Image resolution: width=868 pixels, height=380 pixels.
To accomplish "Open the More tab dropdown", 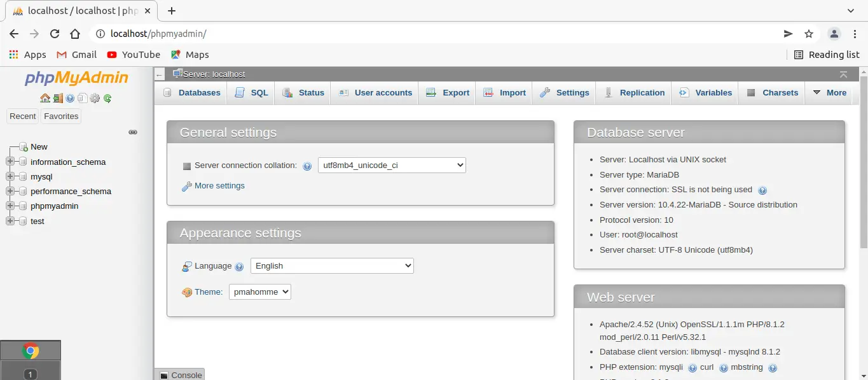I will coord(830,93).
